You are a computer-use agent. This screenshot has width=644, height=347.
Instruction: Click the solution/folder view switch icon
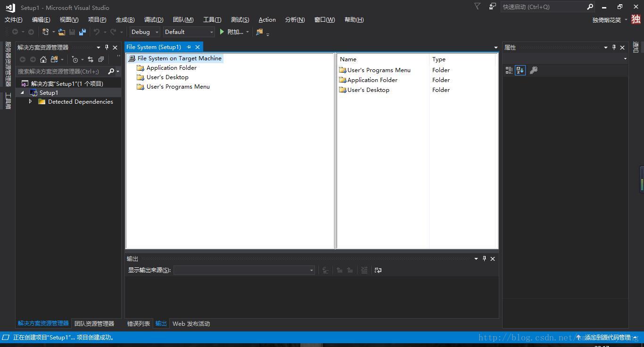pos(54,59)
